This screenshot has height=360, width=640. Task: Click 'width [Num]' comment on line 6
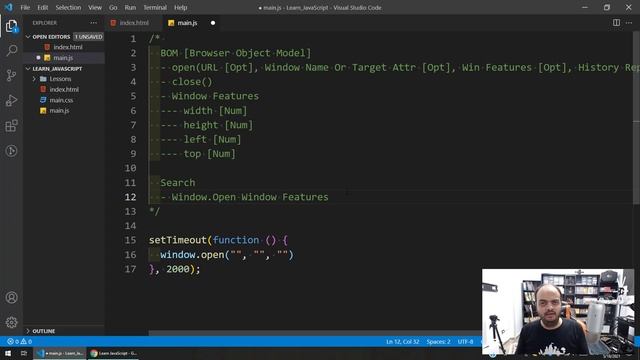[215, 111]
